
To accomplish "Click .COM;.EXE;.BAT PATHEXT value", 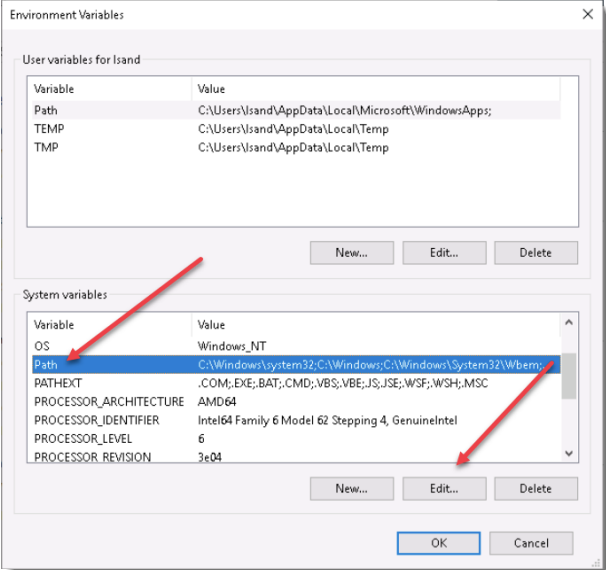I will click(x=343, y=383).
